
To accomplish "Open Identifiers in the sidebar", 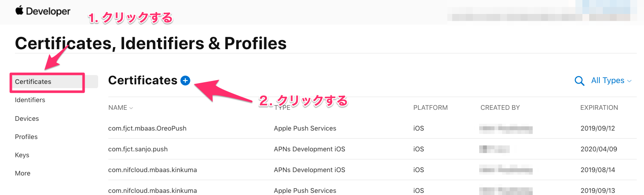I will pos(30,100).
